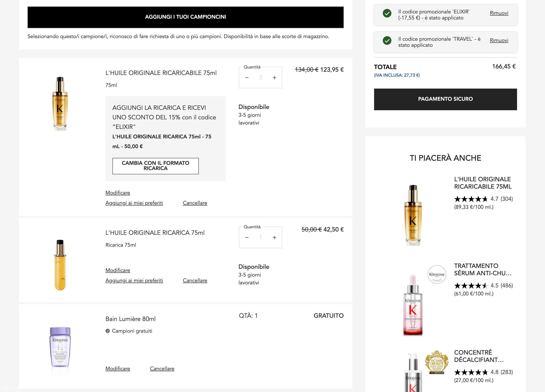This screenshot has width=545, height=392.
Task: Click the Victoire de la Beauté badge
Action: point(437,362)
